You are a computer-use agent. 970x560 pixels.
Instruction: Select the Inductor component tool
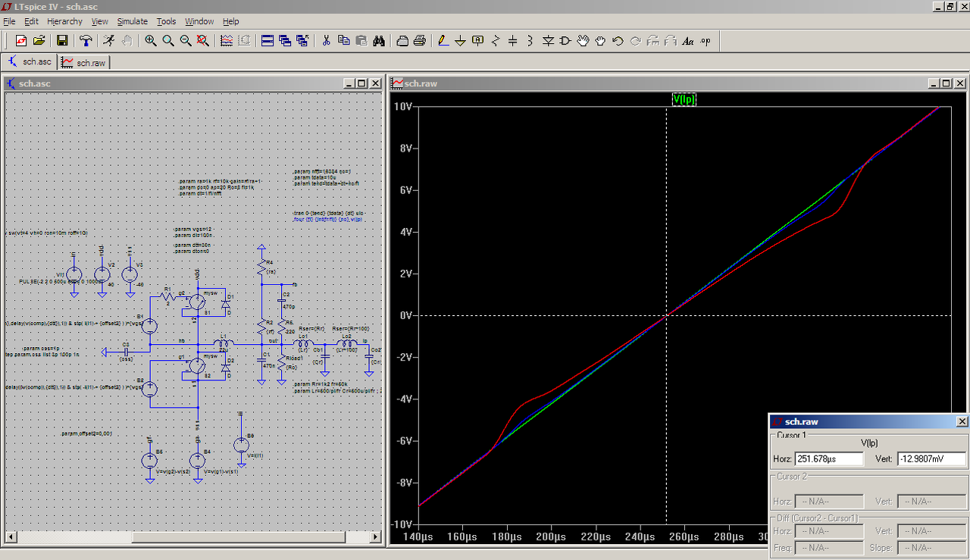click(x=530, y=41)
